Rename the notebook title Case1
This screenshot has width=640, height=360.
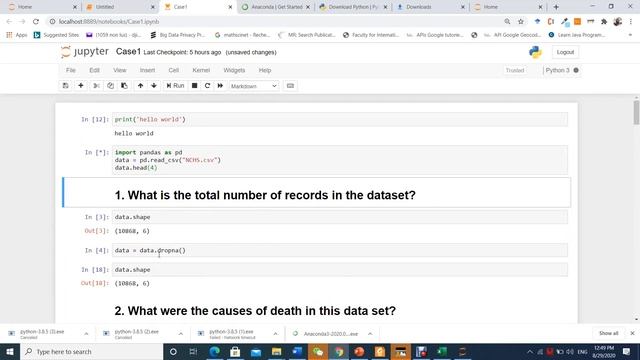pyautogui.click(x=128, y=51)
